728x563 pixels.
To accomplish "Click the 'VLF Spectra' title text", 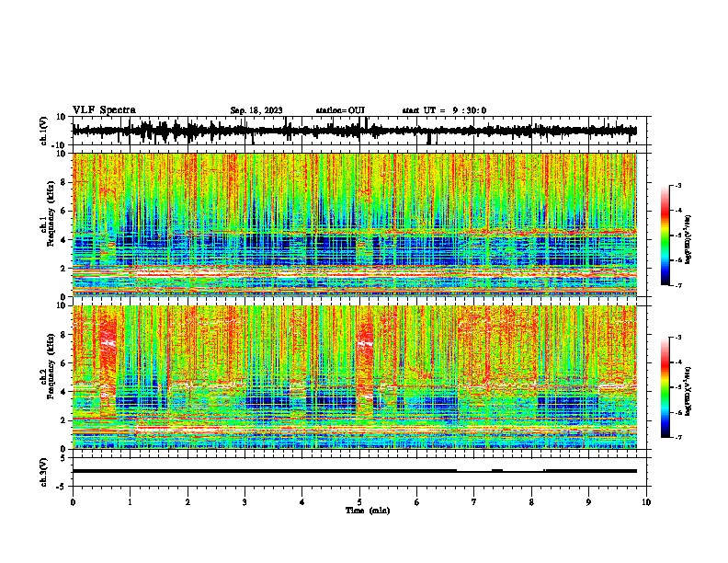I will click(104, 110).
